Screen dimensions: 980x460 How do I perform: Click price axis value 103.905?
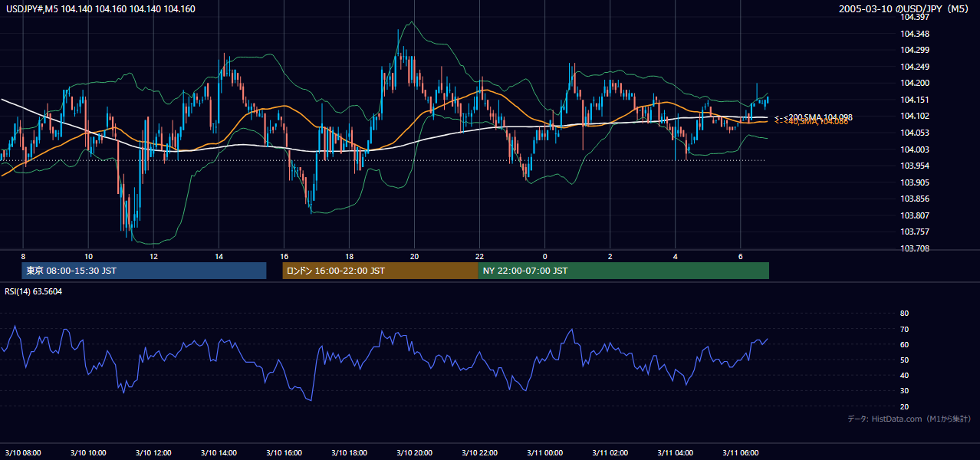[915, 182]
